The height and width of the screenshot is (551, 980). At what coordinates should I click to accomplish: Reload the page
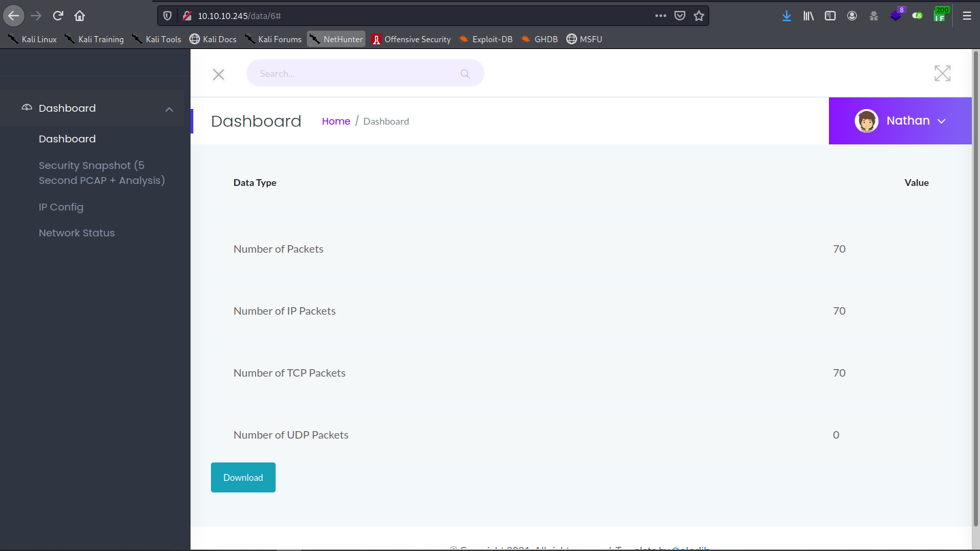tap(58, 15)
